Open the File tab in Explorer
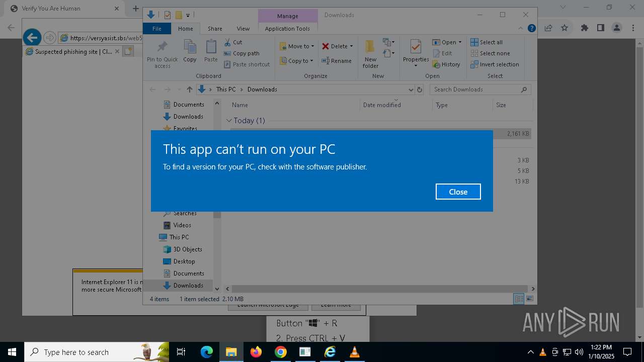Image resolution: width=644 pixels, height=362 pixels. click(x=157, y=29)
